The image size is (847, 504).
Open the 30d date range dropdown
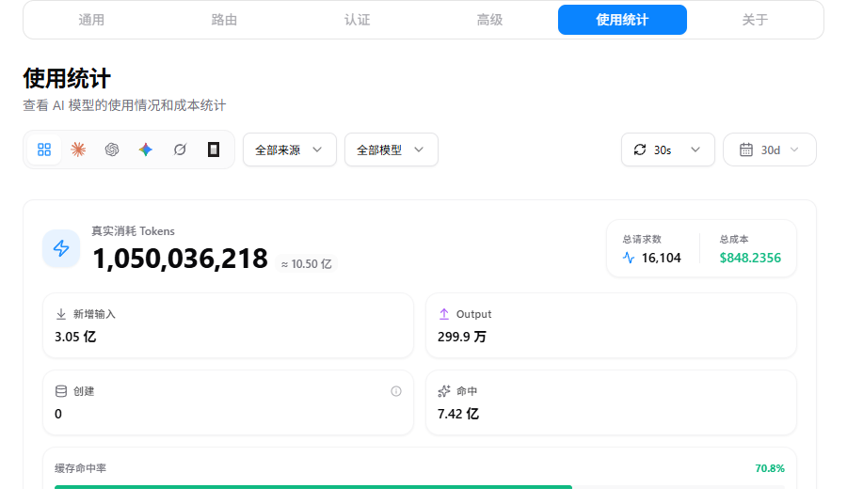tap(769, 150)
